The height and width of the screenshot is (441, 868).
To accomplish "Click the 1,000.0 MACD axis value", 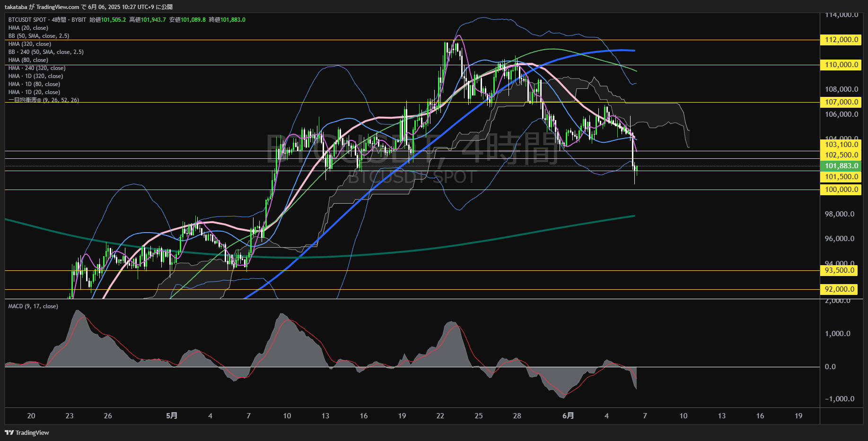I will click(x=838, y=334).
